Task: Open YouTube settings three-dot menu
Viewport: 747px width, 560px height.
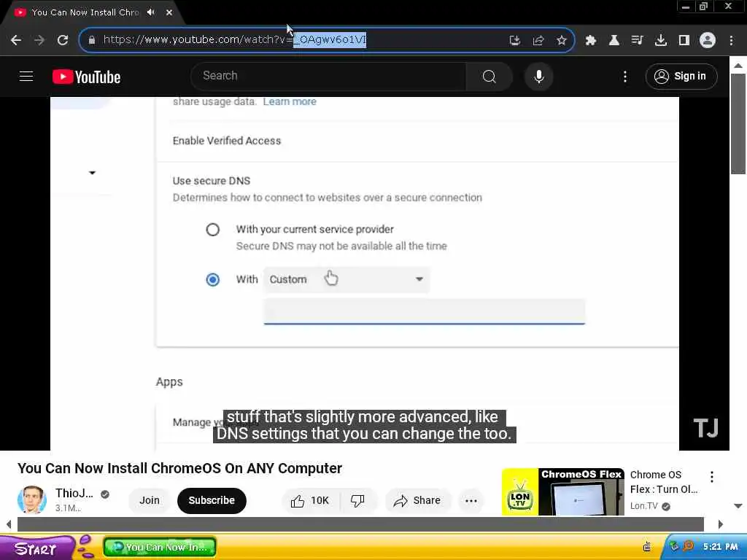Action: coord(625,77)
